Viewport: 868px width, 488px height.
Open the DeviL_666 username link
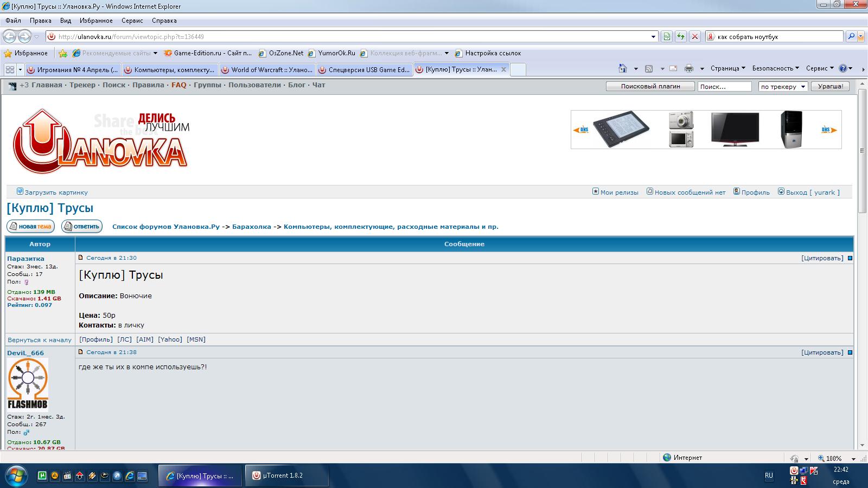click(25, 353)
